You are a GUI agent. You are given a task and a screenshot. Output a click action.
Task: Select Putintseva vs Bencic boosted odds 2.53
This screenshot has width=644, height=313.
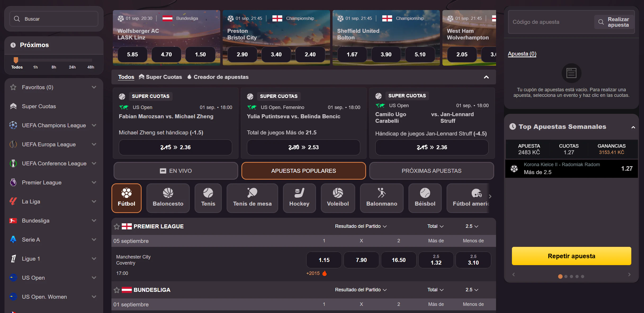pyautogui.click(x=303, y=147)
